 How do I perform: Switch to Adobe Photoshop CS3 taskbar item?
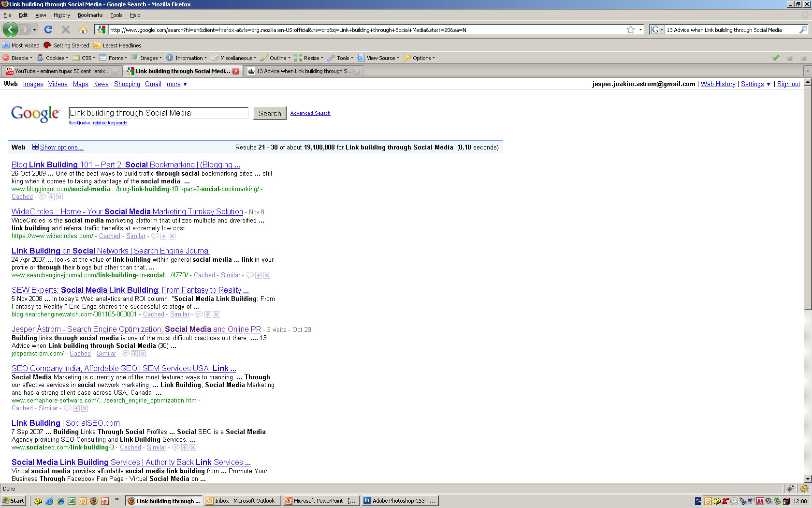click(x=400, y=501)
